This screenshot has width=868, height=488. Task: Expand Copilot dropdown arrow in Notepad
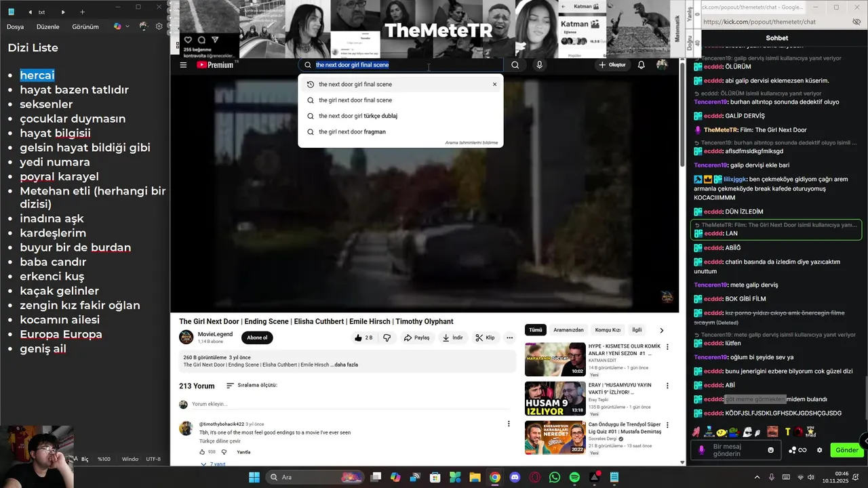click(127, 26)
